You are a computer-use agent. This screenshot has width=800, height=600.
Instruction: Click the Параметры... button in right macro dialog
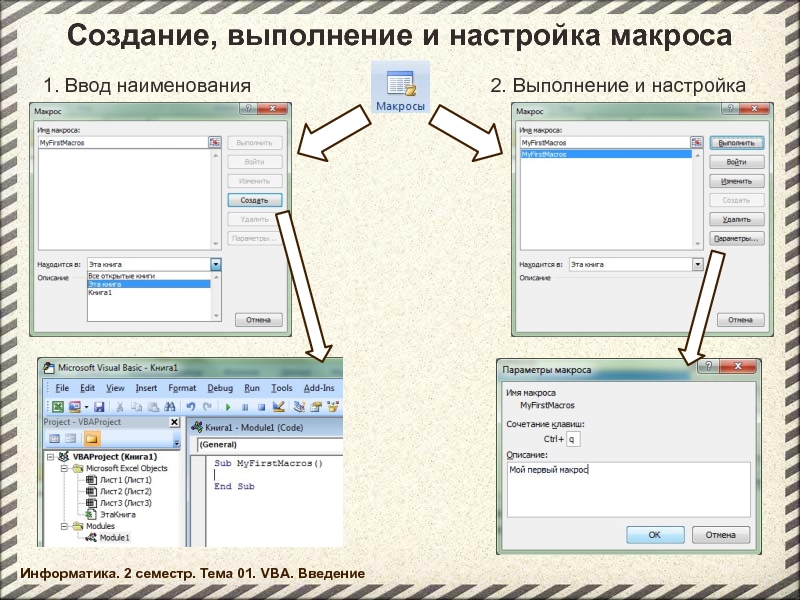pyautogui.click(x=736, y=238)
